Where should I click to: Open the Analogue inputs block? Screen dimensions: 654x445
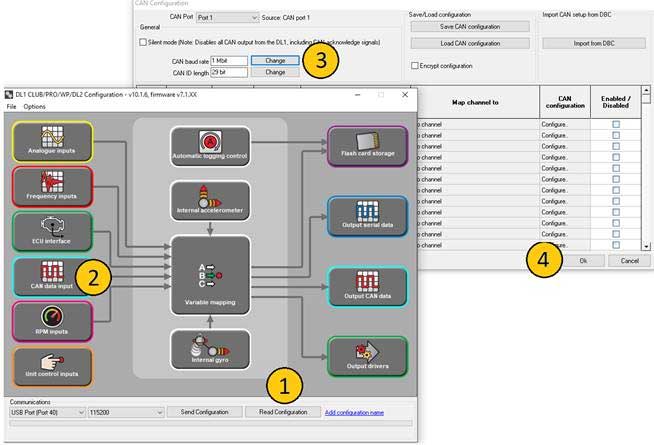[x=51, y=141]
